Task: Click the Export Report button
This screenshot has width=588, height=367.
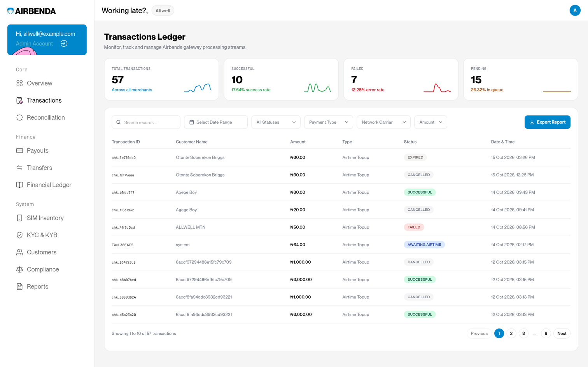Action: point(548,122)
